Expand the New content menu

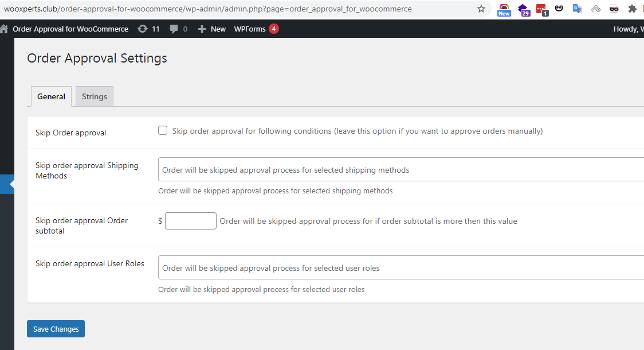click(x=212, y=29)
